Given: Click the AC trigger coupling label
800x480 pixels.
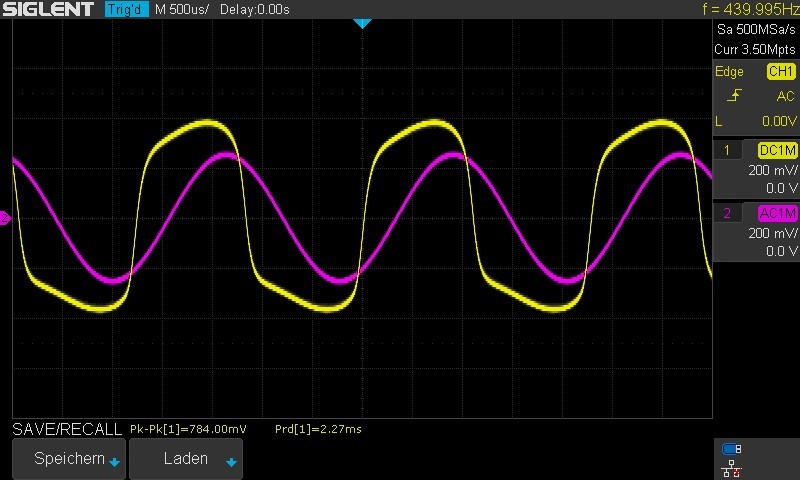Looking at the screenshot, I should (785, 96).
